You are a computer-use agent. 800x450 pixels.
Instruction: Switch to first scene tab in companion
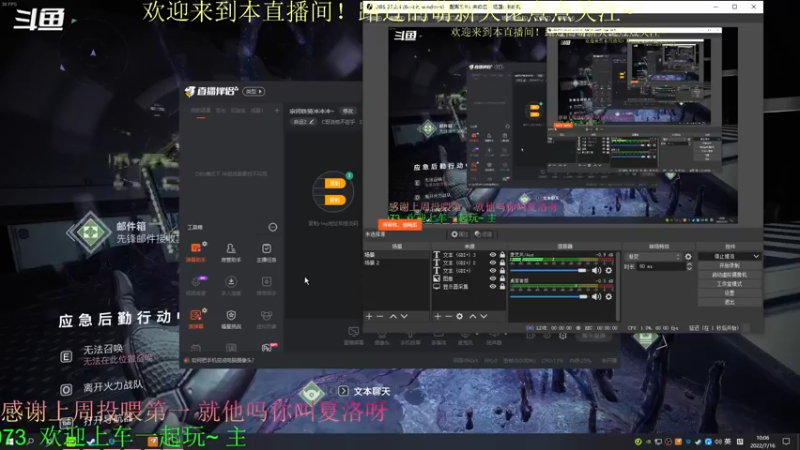201,111
